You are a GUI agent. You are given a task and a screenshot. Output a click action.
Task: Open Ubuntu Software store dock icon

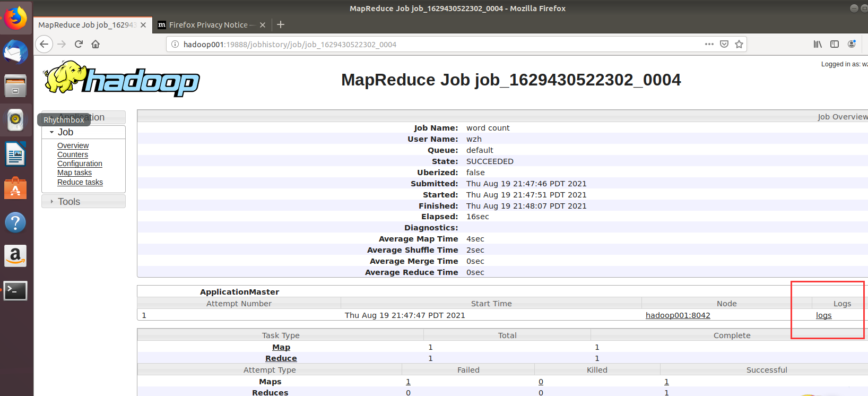coord(15,188)
